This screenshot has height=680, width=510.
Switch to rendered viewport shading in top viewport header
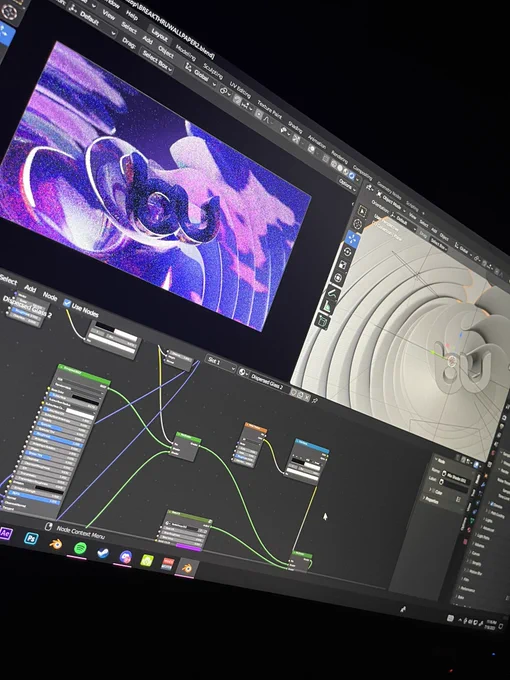pyautogui.click(x=352, y=175)
